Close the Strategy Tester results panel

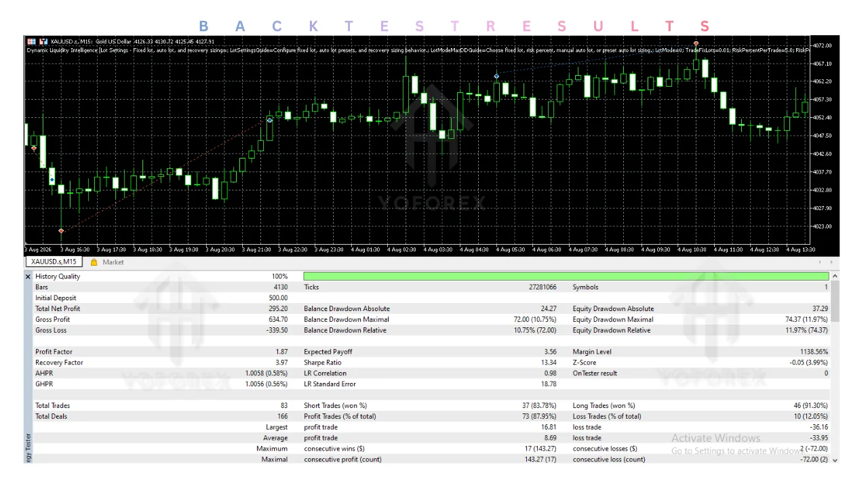28,277
